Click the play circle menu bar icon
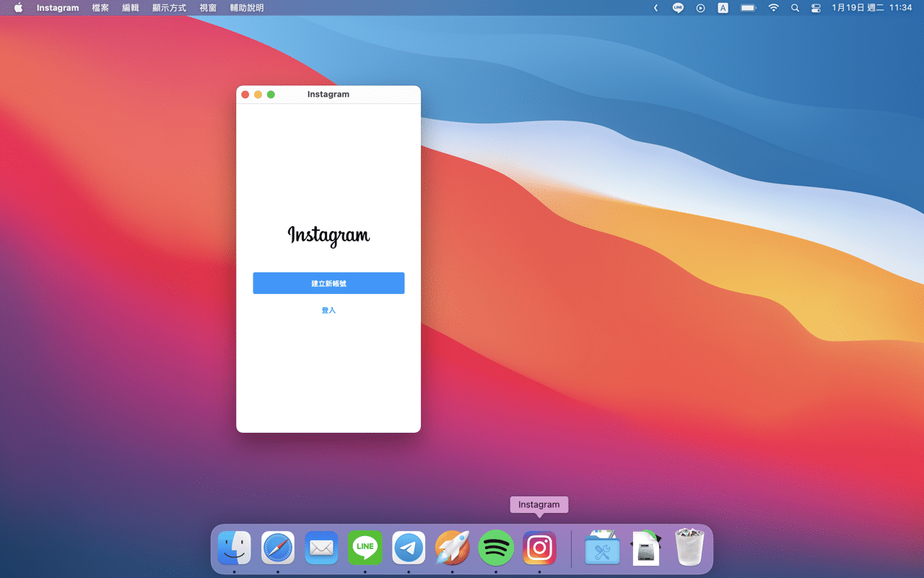Viewport: 924px width, 578px height. (x=700, y=8)
